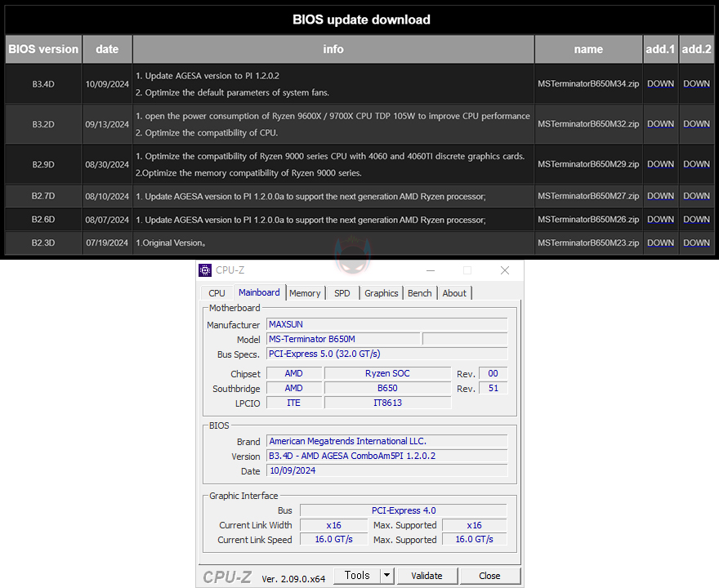
Task: Download B3.2D BIOS from add.2 link
Action: [x=696, y=124]
